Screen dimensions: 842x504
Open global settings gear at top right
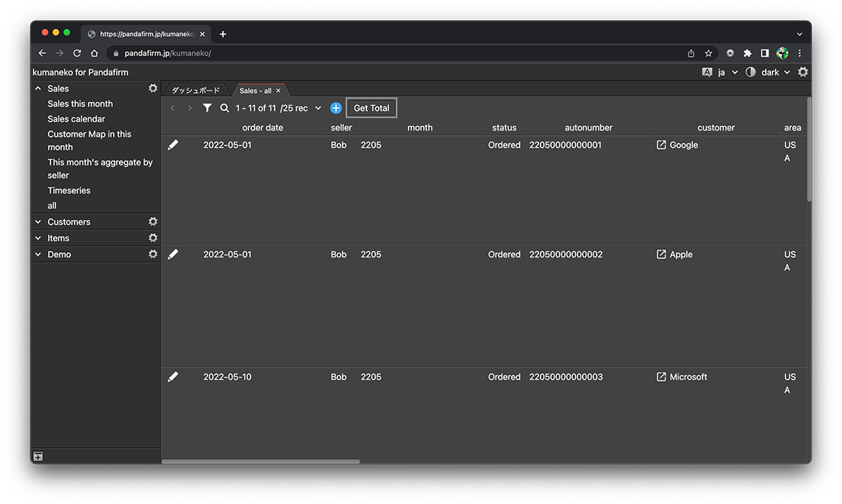(x=803, y=72)
